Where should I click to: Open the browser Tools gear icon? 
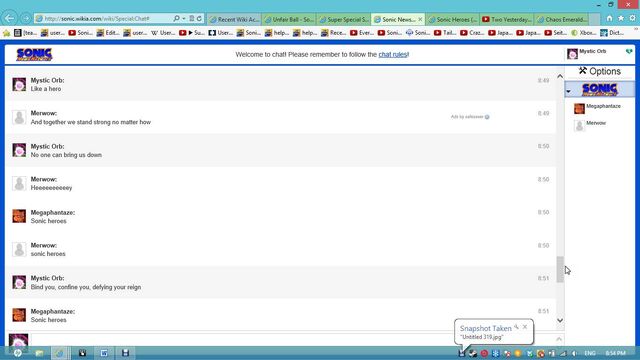click(x=632, y=18)
